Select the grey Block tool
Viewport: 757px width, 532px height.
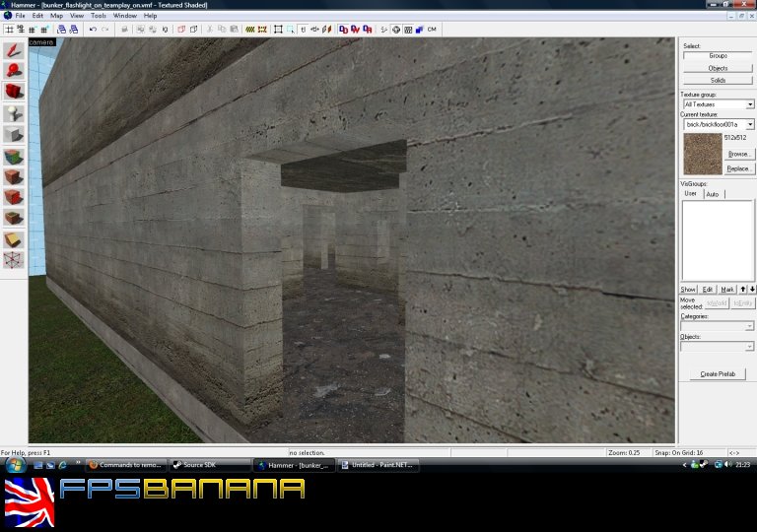(14, 135)
